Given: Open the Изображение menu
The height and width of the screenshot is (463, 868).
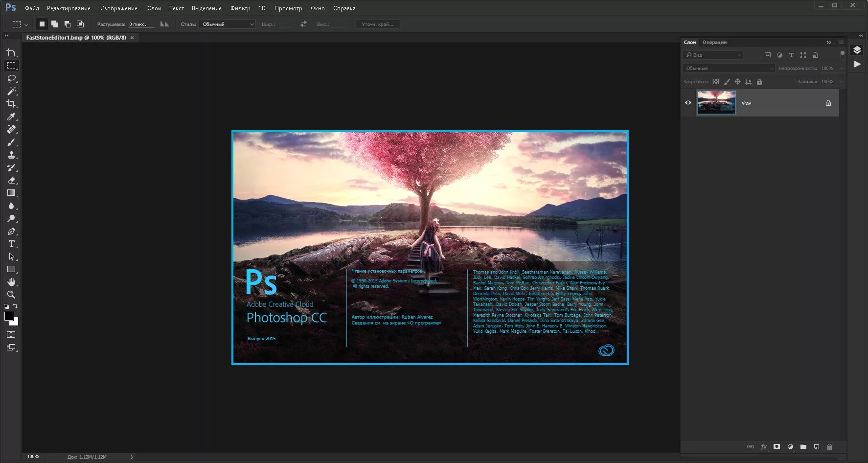Looking at the screenshot, I should pyautogui.click(x=118, y=8).
